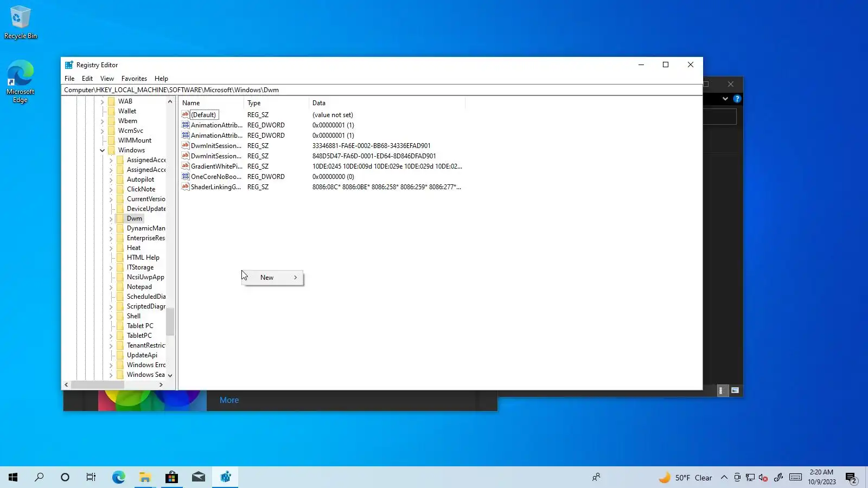Viewport: 868px width, 488px height.
Task: Click chevron dropdown in background window
Action: click(x=725, y=99)
